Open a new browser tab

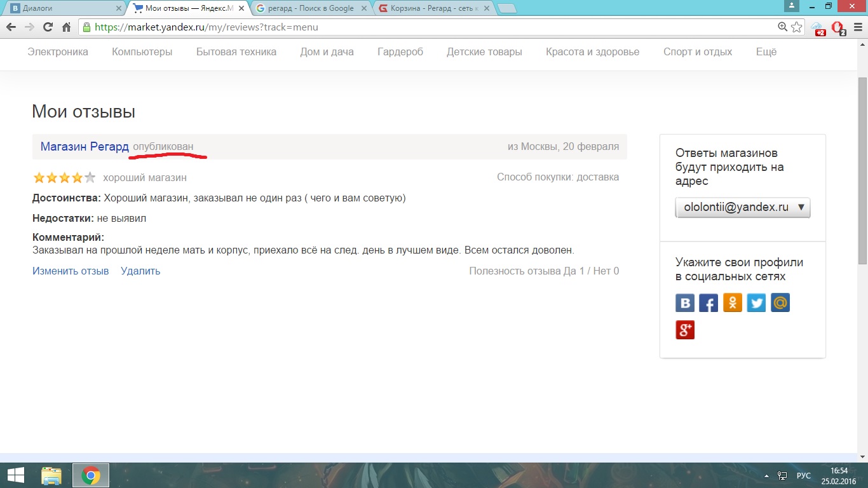coord(506,9)
